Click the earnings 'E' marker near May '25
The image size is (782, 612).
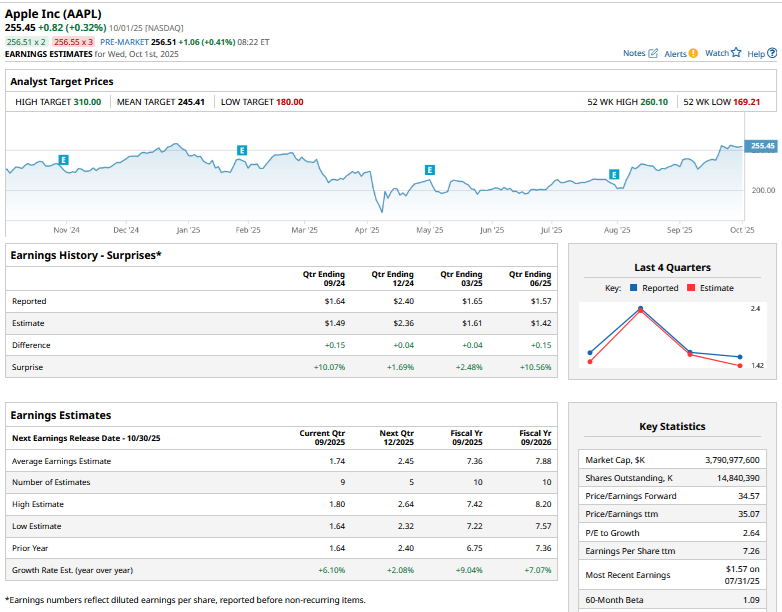click(x=430, y=170)
